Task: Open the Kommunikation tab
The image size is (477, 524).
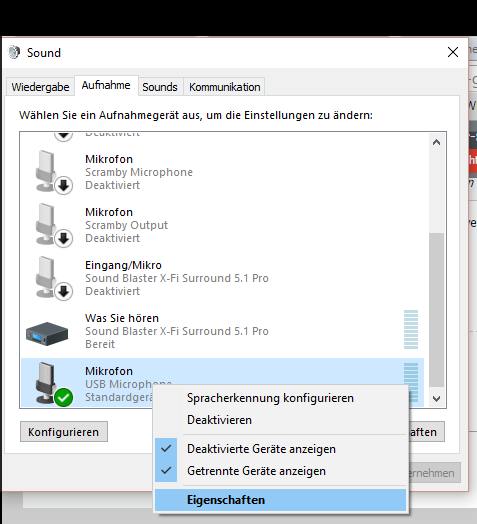Action: point(224,87)
